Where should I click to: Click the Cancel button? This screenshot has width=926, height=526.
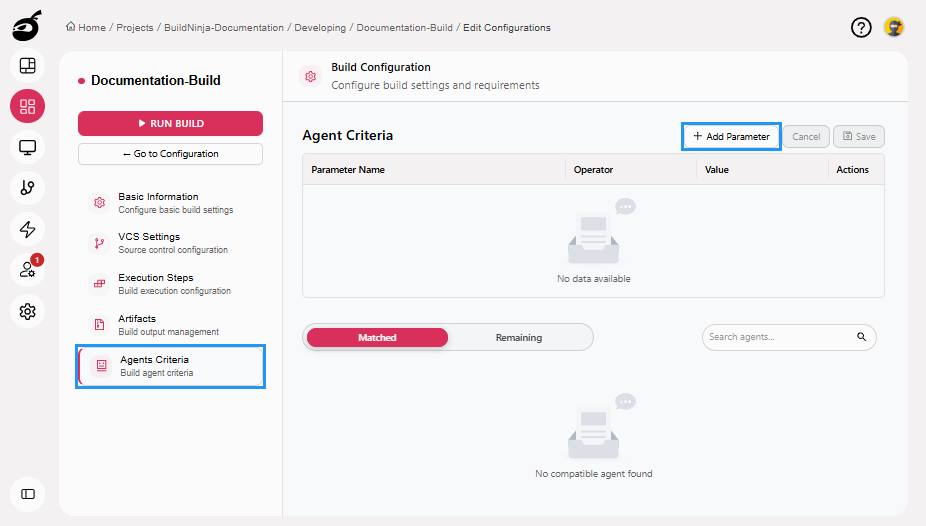point(806,136)
